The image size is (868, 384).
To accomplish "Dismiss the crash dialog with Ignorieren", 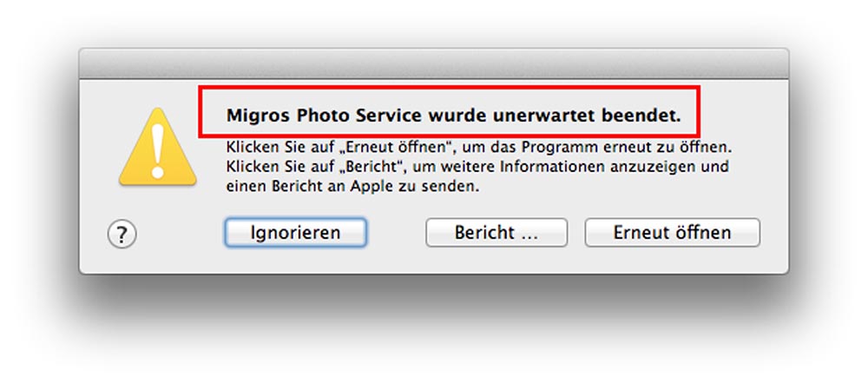I will coord(295,232).
